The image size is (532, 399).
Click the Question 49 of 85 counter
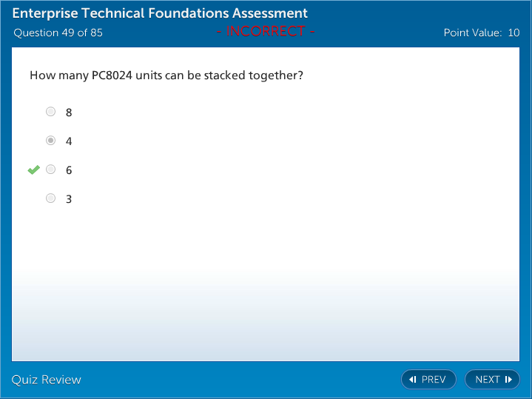[x=58, y=33]
